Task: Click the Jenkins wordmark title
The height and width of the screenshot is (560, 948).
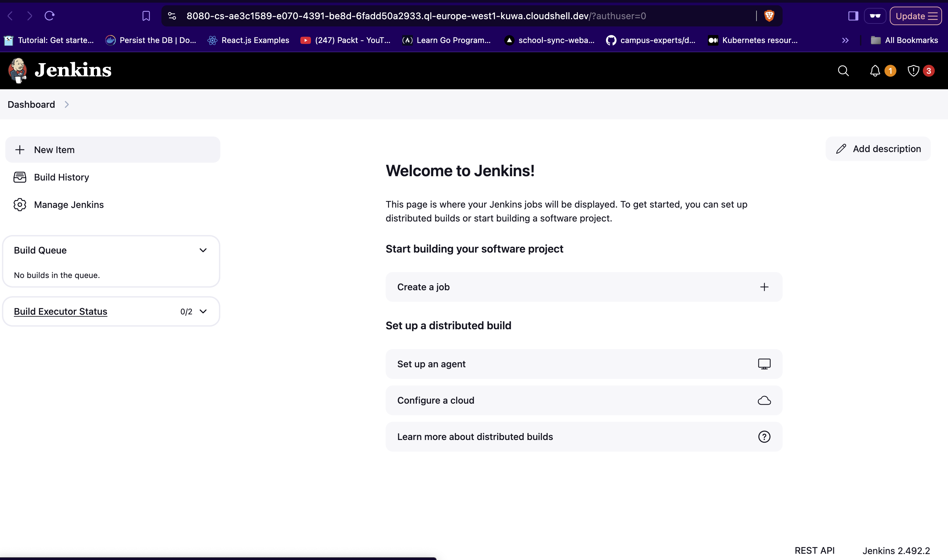Action: pos(73,70)
